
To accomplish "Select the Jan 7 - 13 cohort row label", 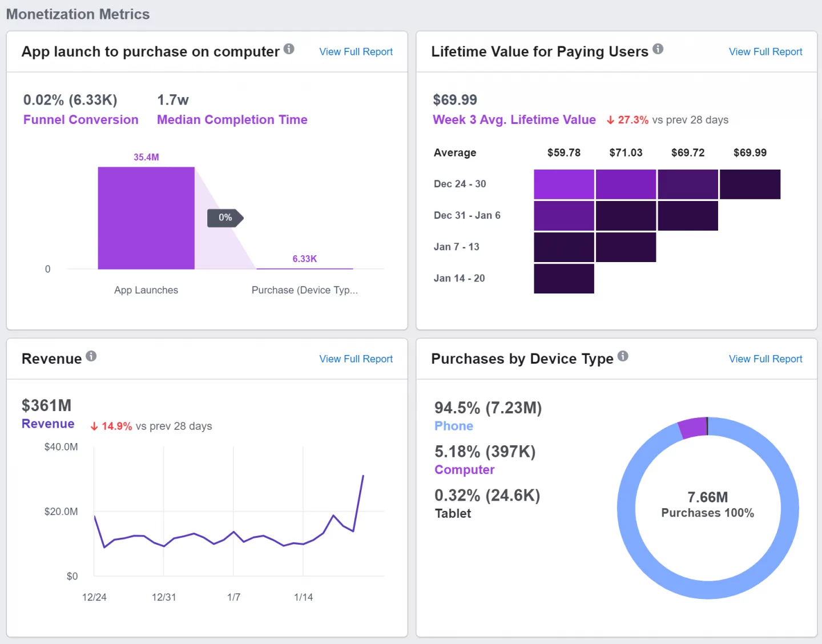I will [x=456, y=247].
